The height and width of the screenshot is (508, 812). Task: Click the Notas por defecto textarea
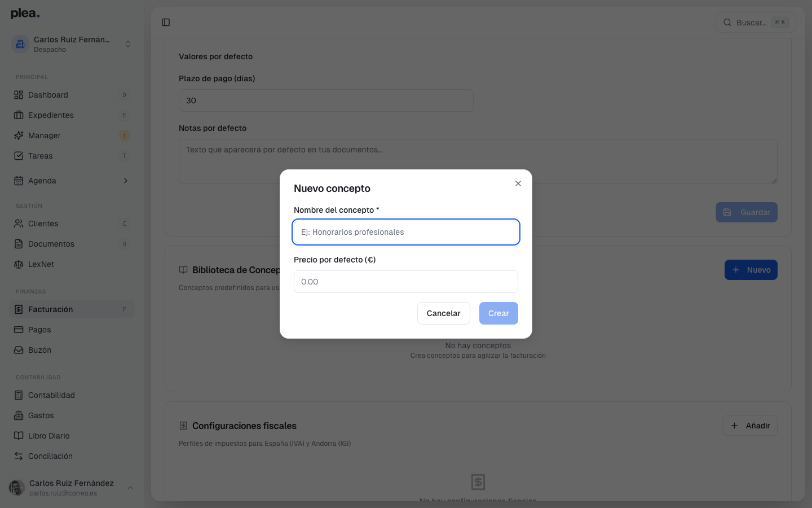coord(478,161)
